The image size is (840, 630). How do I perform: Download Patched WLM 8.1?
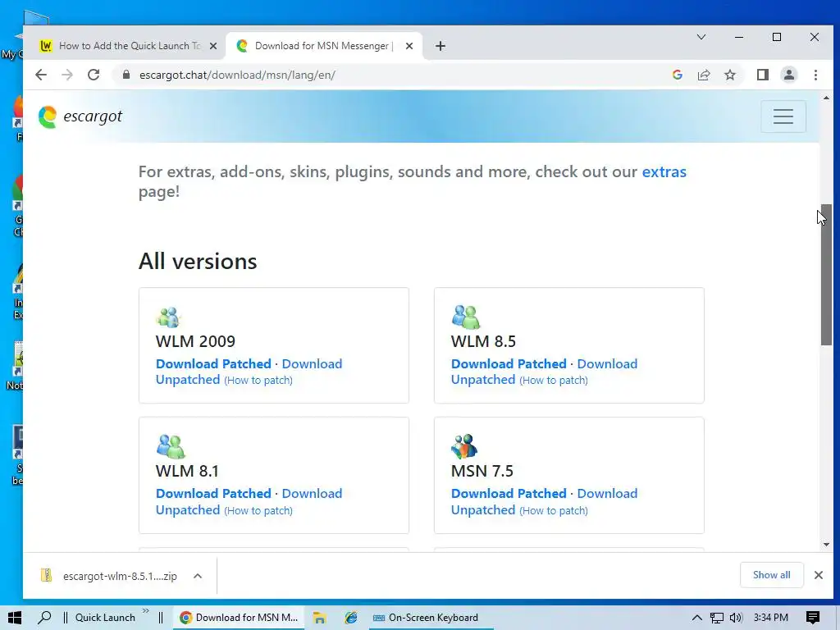coord(213,493)
